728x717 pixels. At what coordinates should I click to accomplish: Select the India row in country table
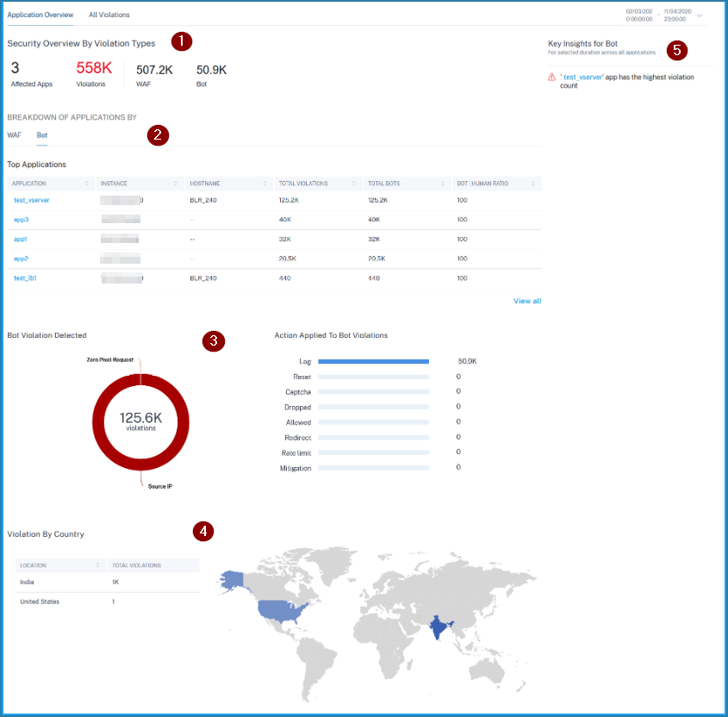(x=107, y=583)
